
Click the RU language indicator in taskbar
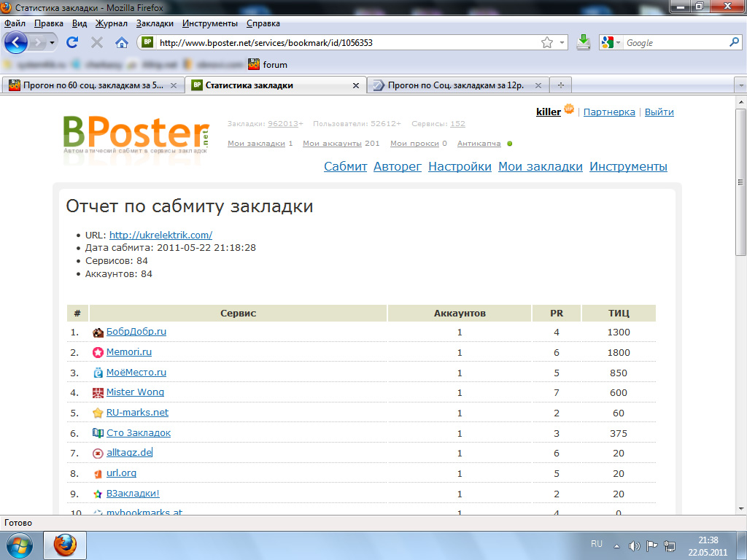point(597,544)
